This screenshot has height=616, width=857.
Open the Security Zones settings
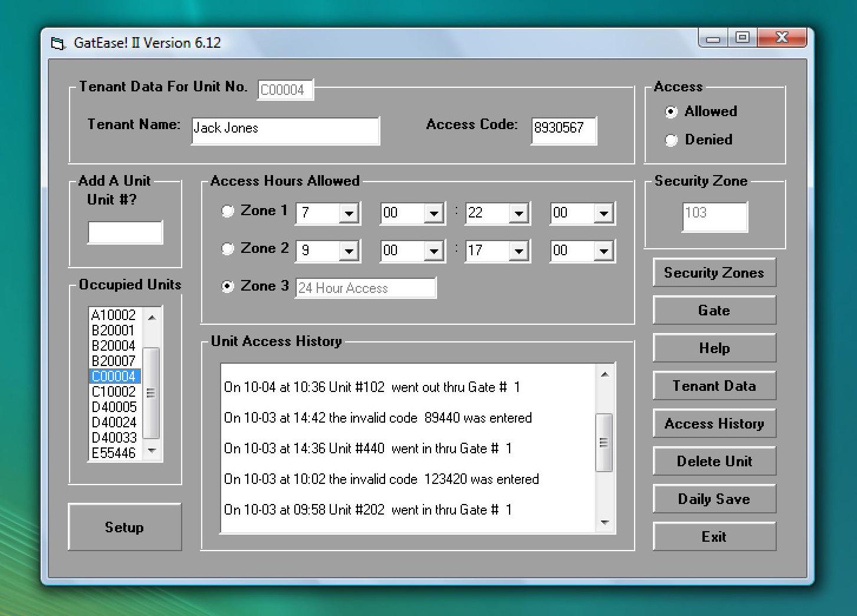[x=714, y=272]
